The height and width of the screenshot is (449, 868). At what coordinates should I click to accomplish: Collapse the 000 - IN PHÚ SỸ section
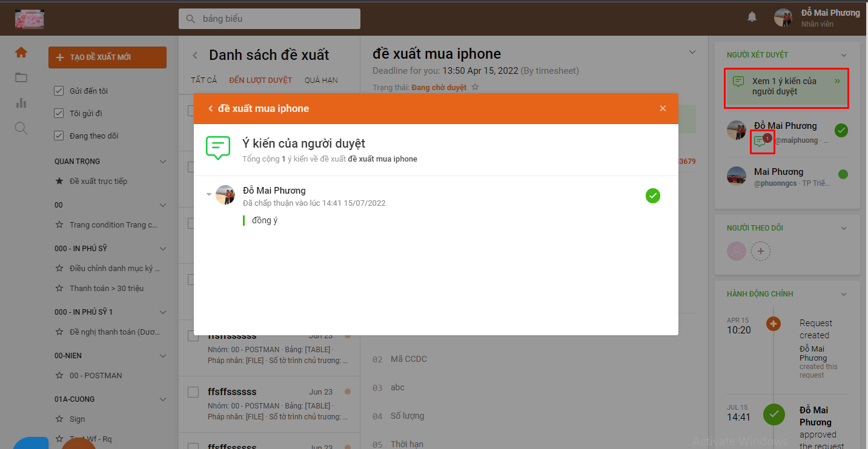pos(162,249)
